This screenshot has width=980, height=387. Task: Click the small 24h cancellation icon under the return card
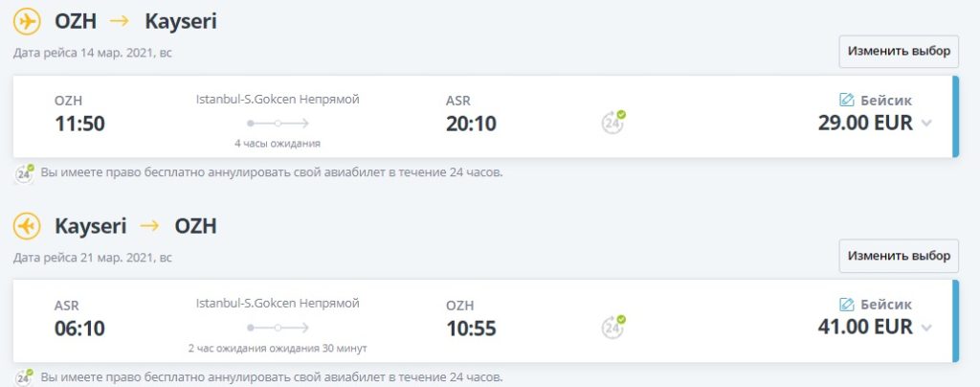click(x=24, y=377)
